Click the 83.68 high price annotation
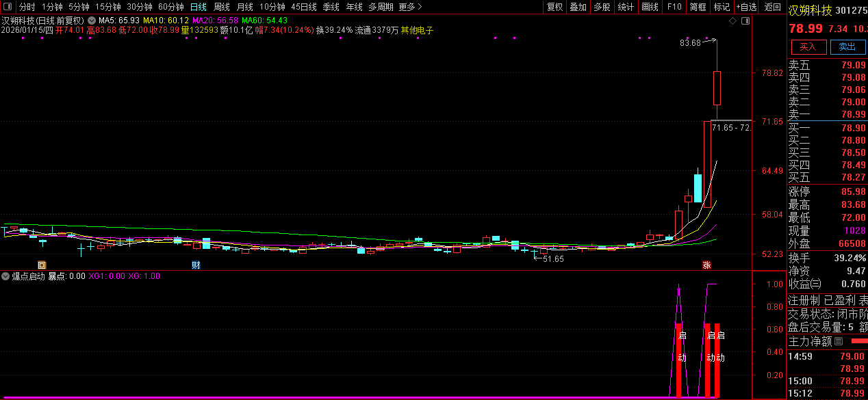Image resolution: width=868 pixels, height=400 pixels. pos(690,43)
